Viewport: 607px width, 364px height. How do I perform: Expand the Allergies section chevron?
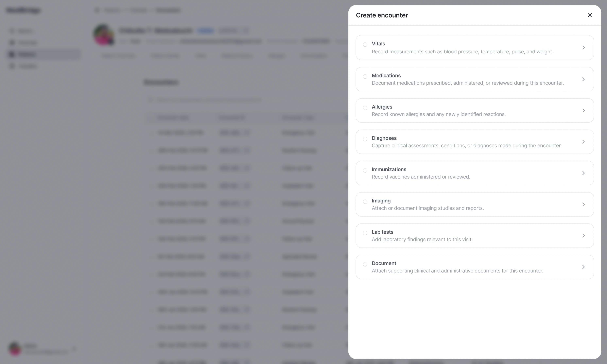(584, 111)
